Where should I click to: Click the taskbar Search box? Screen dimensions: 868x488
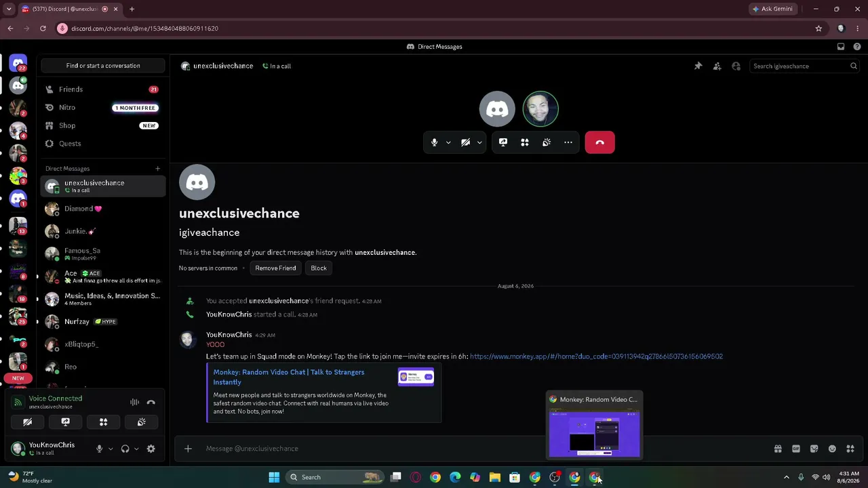pos(334,477)
